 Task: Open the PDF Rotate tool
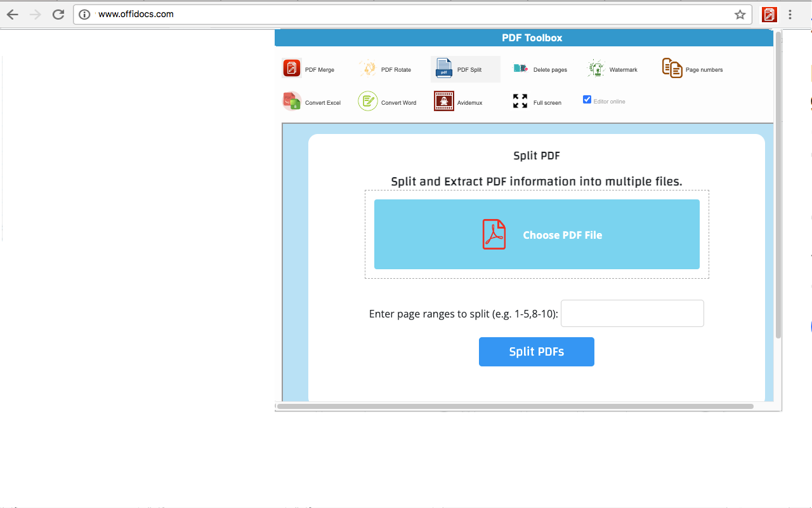[x=386, y=68]
